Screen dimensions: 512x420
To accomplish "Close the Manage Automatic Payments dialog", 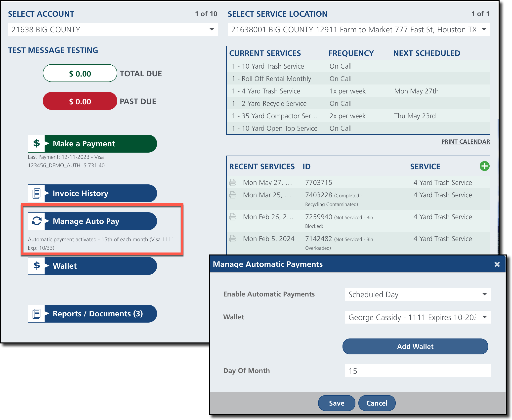I will pyautogui.click(x=497, y=264).
